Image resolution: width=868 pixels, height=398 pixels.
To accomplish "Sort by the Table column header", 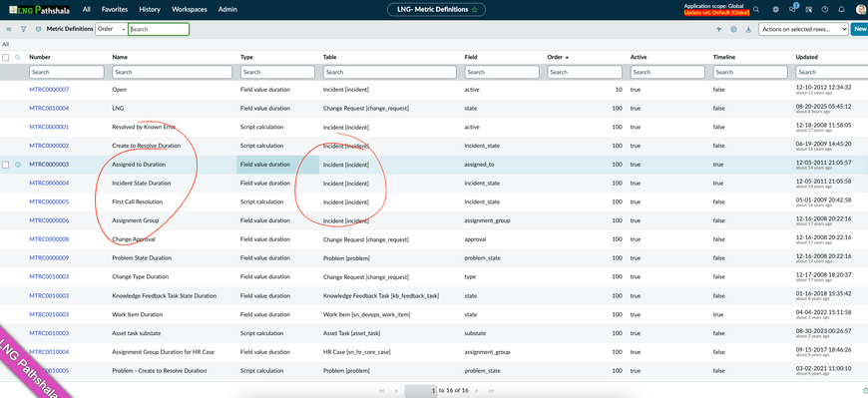I will pyautogui.click(x=330, y=57).
